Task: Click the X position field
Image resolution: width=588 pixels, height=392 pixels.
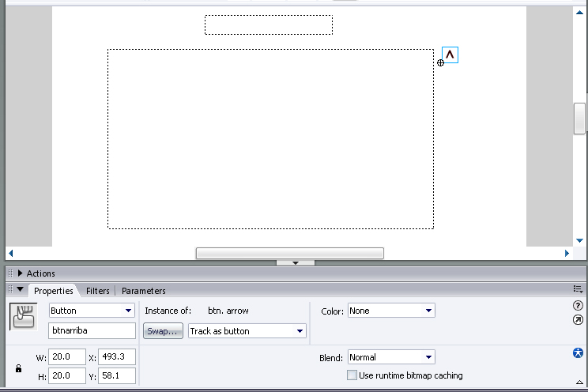Action: click(x=117, y=356)
